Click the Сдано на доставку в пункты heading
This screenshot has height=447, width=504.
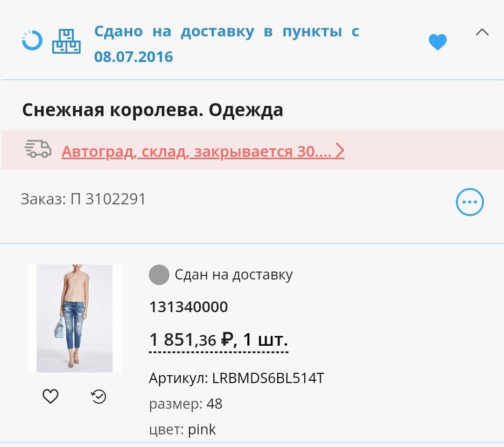(227, 44)
